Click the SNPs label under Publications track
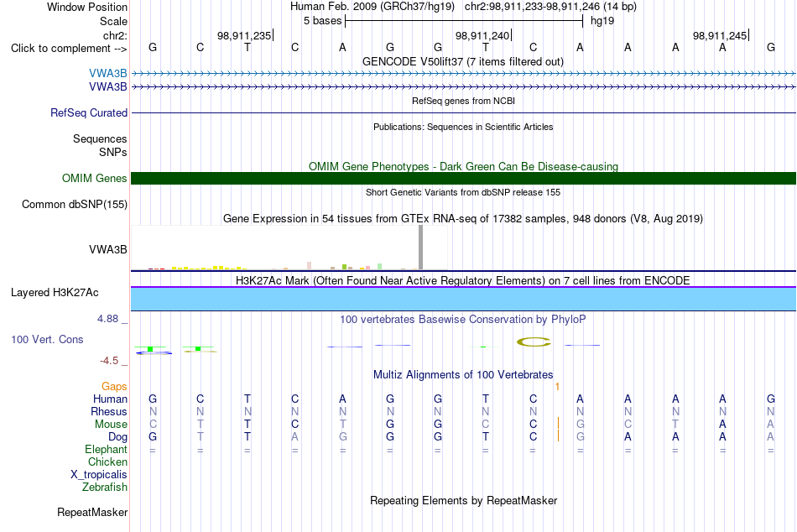The width and height of the screenshot is (797, 532). [113, 152]
